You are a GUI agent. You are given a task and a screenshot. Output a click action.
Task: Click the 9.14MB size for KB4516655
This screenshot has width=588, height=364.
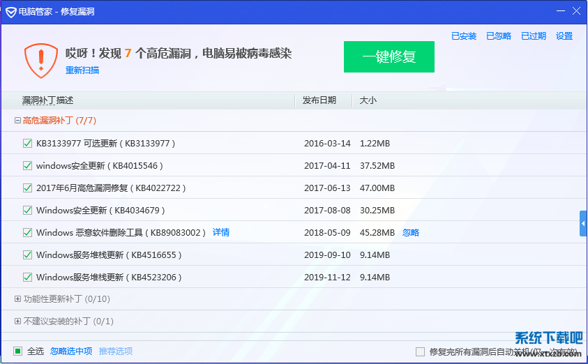coord(375,255)
